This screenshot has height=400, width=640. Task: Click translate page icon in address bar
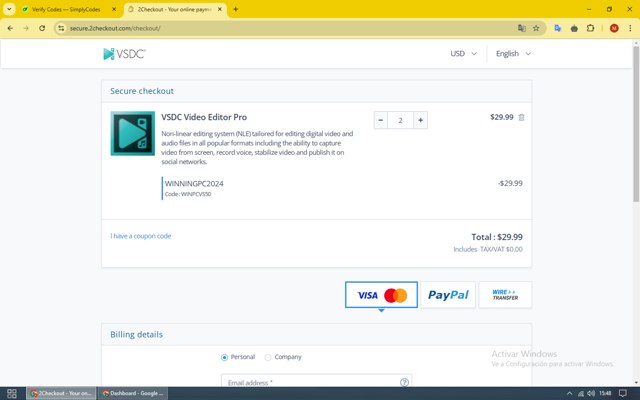pyautogui.click(x=521, y=28)
